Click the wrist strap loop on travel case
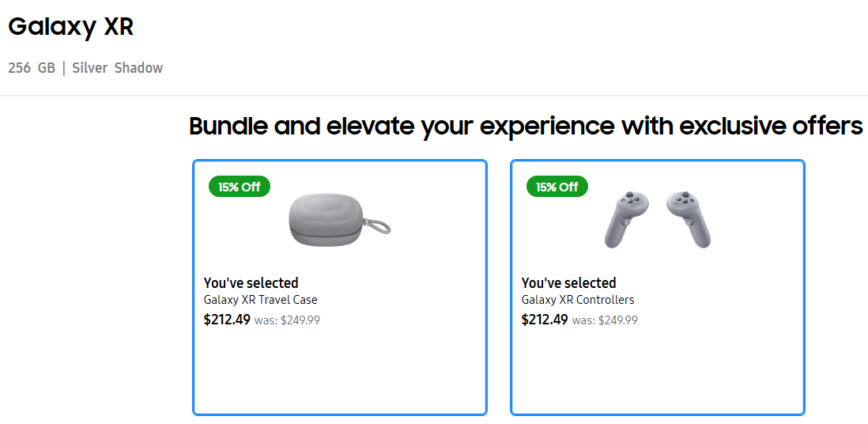The image size is (868, 424). click(384, 226)
